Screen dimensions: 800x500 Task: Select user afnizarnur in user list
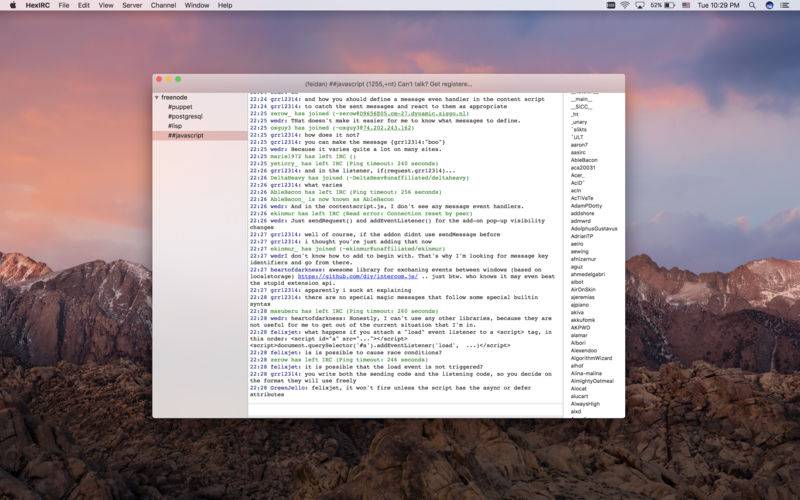(x=583, y=259)
